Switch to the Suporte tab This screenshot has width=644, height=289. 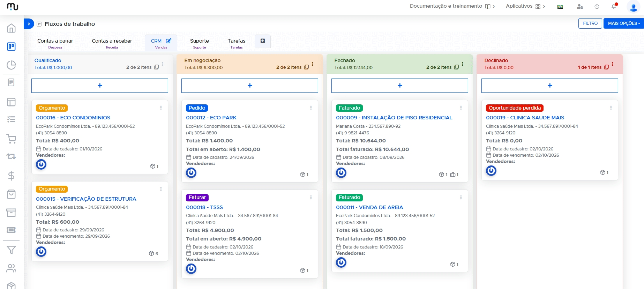(200, 43)
